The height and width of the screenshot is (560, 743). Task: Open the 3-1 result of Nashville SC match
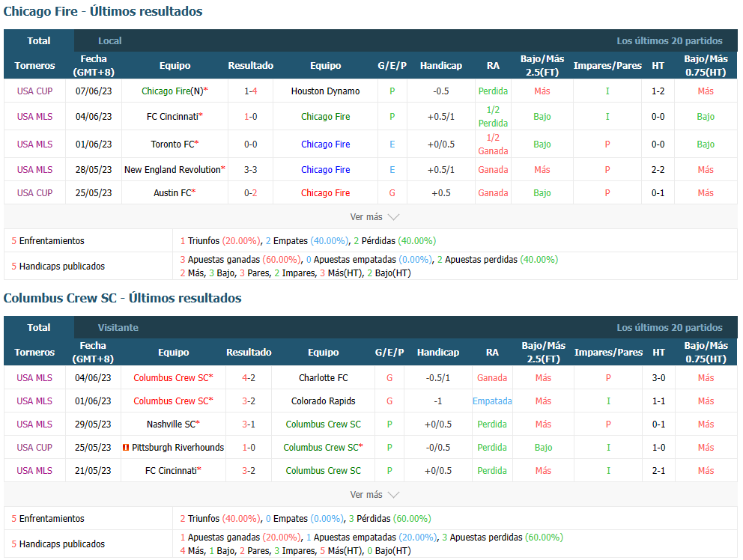coord(249,424)
